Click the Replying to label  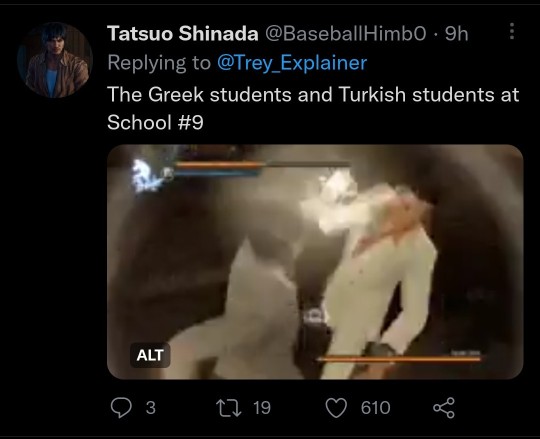pos(159,63)
